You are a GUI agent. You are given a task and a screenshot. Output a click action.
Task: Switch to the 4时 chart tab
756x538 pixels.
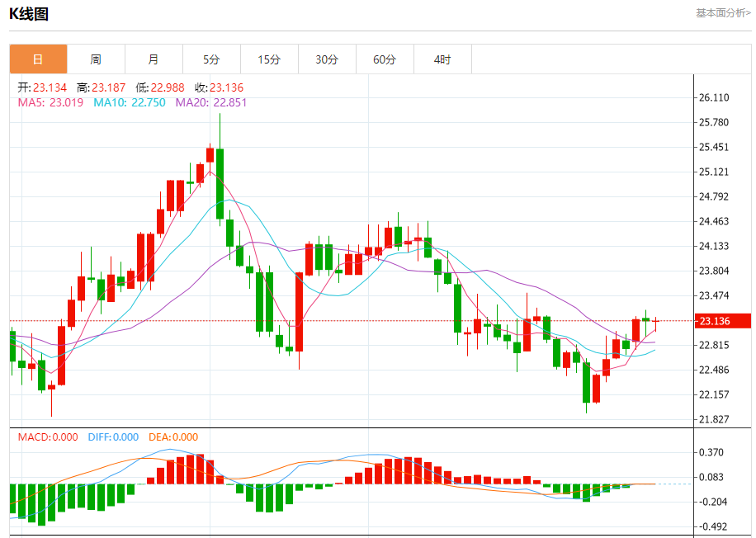pos(442,59)
